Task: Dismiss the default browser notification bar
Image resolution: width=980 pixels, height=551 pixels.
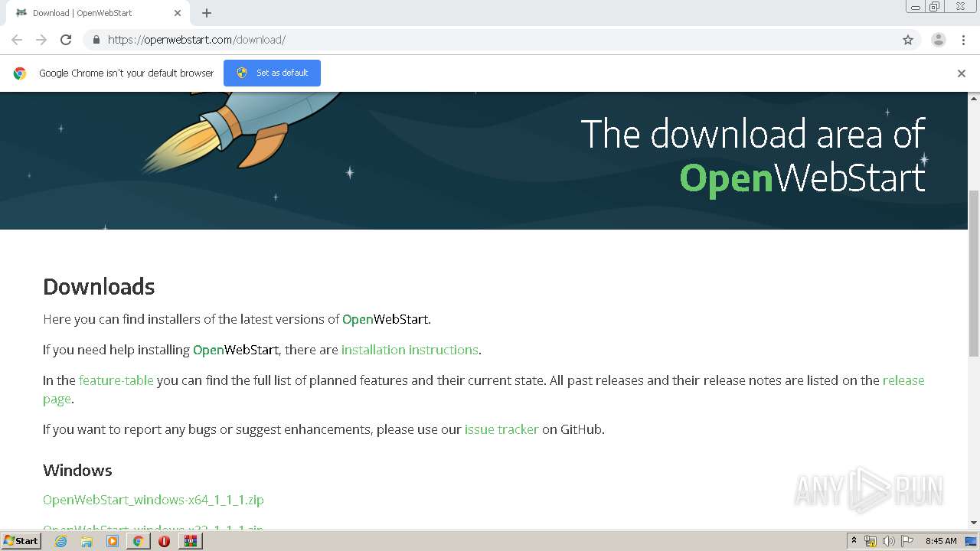Action: (x=962, y=73)
